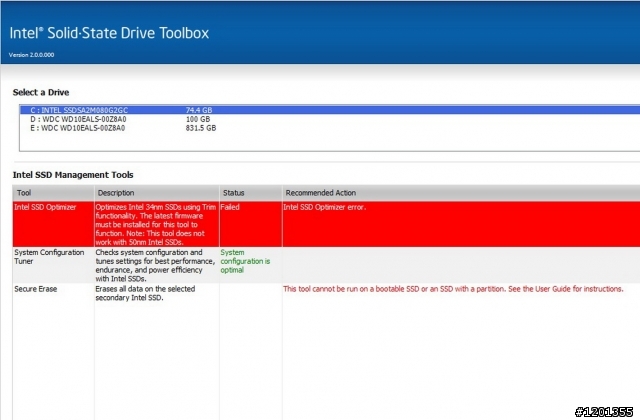Click the 831.5 GB size value

(201, 128)
